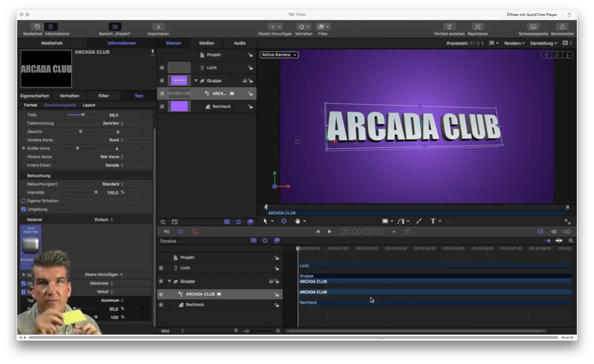Select the arrow selection tool
Screen dimensions: 594x364
[x=265, y=221]
